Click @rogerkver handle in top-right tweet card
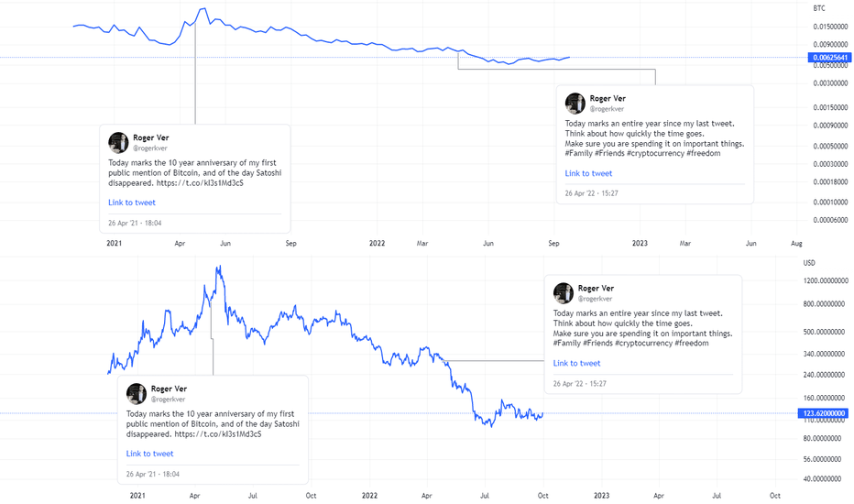Image resolution: width=854 pixels, height=504 pixels. [607, 109]
